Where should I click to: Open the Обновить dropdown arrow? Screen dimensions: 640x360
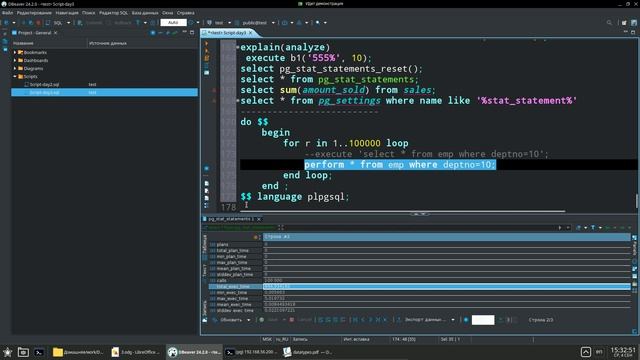click(x=249, y=320)
